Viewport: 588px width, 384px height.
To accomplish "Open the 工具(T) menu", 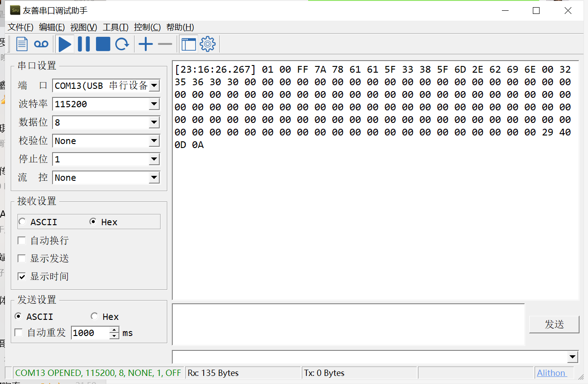I will pyautogui.click(x=115, y=27).
